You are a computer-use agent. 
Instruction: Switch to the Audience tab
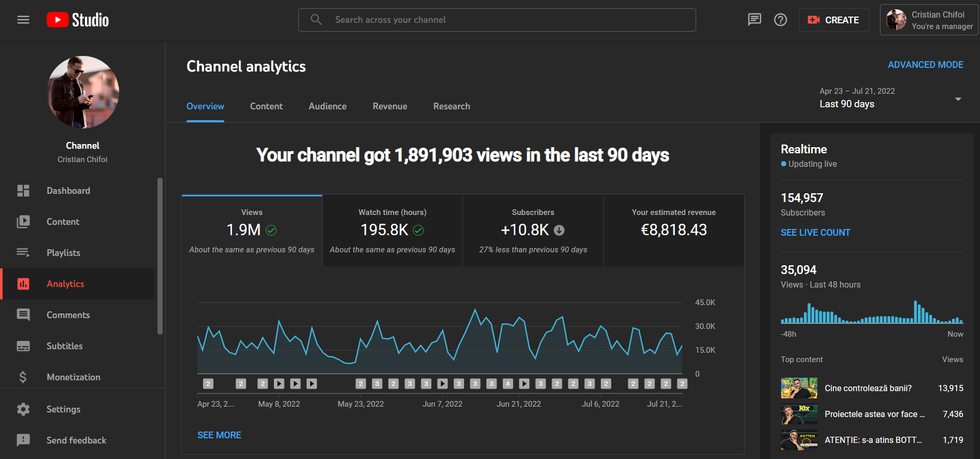click(x=328, y=106)
